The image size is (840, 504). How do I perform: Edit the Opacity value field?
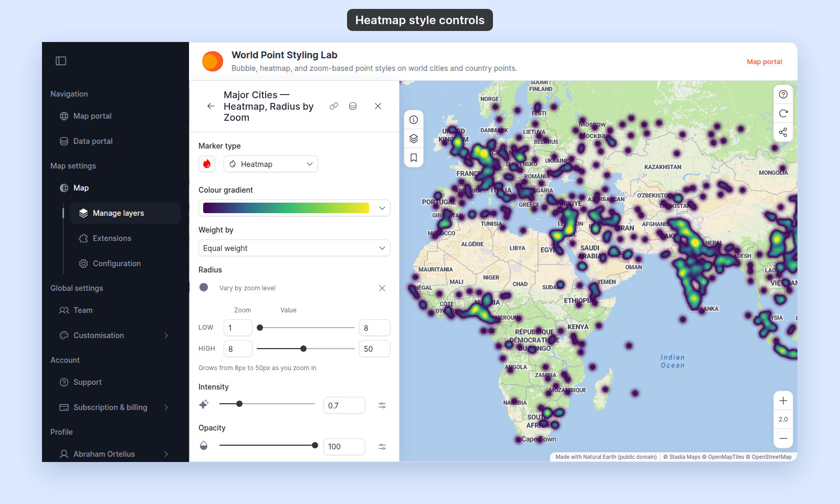point(344,446)
